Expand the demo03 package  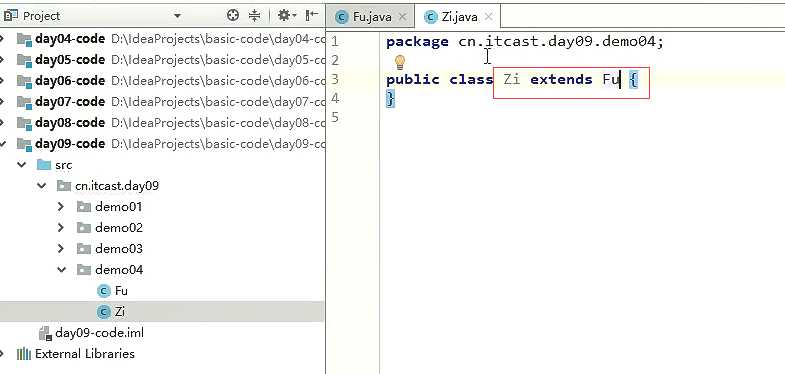click(x=61, y=249)
